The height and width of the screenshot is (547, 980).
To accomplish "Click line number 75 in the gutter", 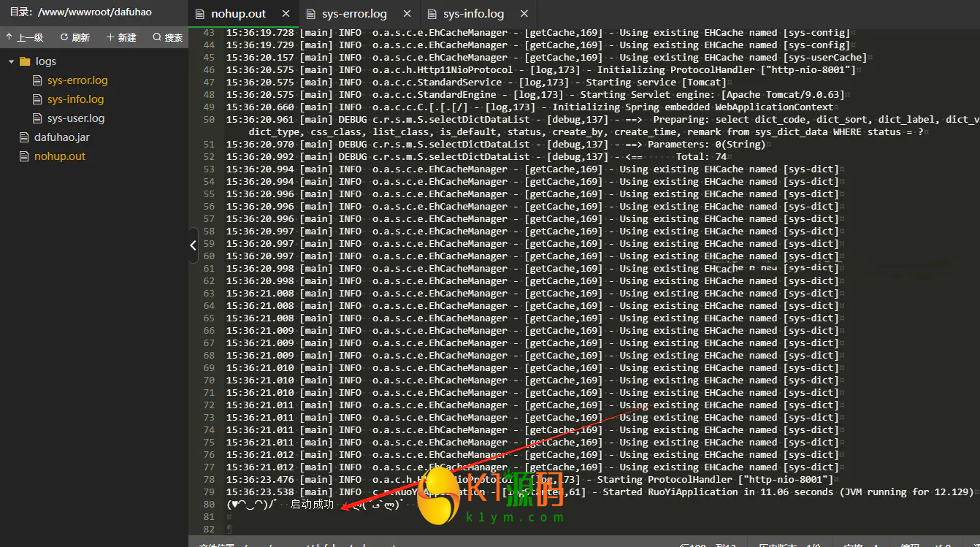I will (209, 443).
